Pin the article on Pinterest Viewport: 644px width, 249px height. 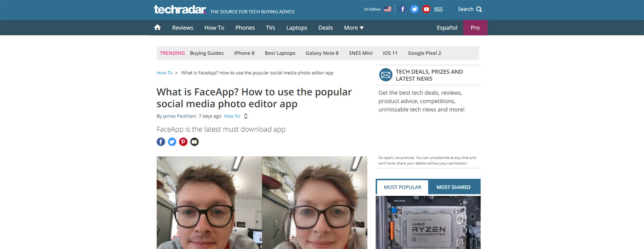[x=183, y=142]
